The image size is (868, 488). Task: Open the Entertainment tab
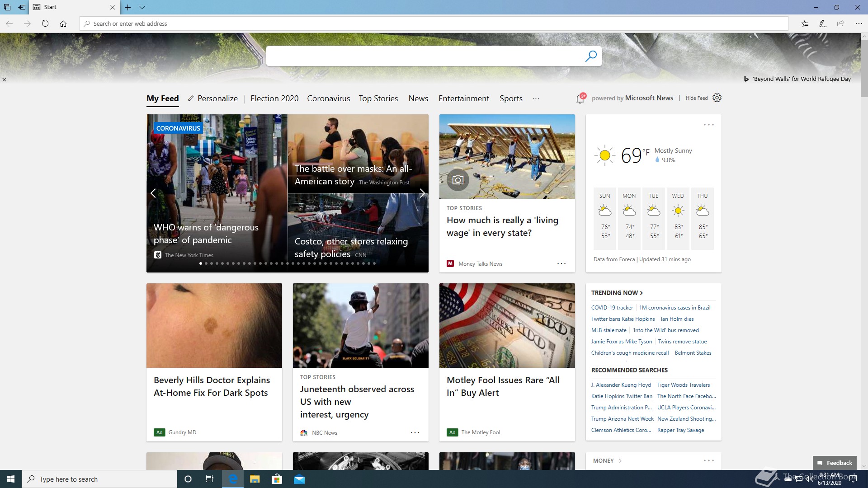pyautogui.click(x=464, y=99)
